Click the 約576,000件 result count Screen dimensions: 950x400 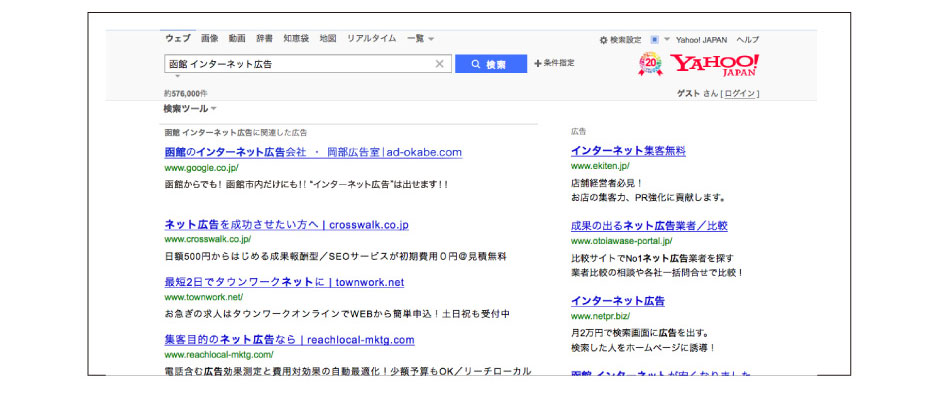pyautogui.click(x=186, y=94)
